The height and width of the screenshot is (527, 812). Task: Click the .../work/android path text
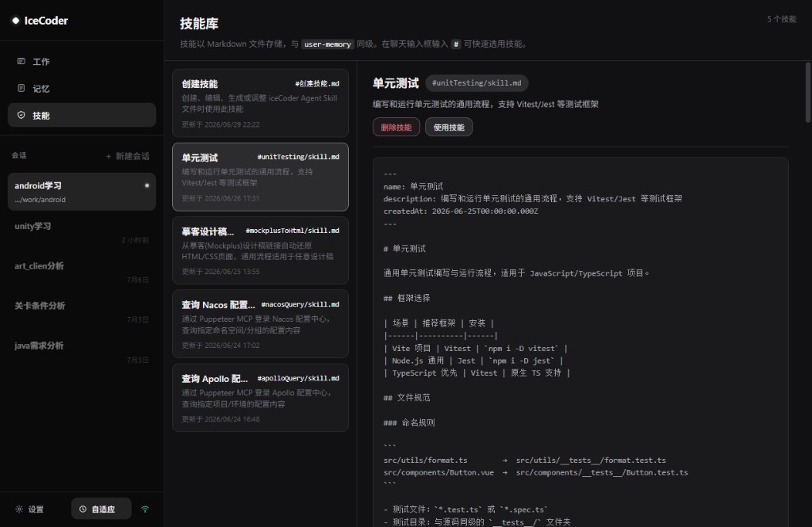40,200
